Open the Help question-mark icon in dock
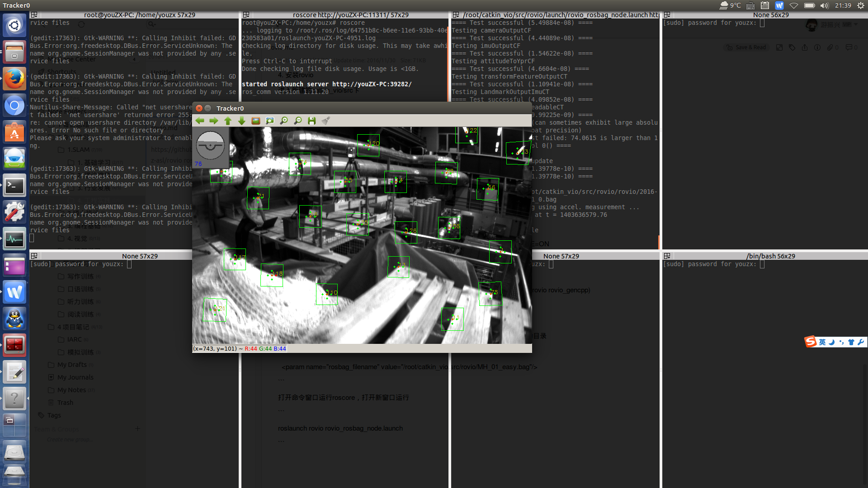The width and height of the screenshot is (868, 488). 14,399
